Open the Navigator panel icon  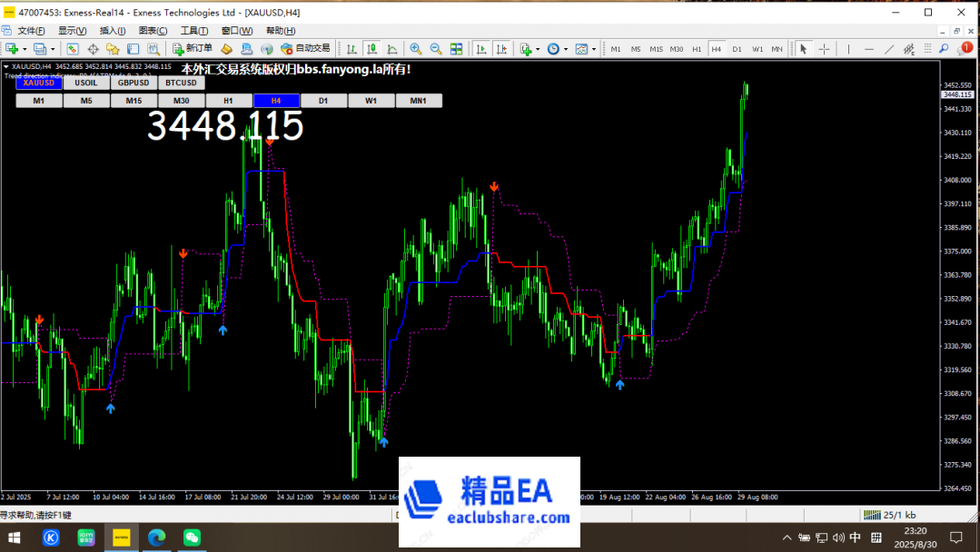tap(114, 48)
